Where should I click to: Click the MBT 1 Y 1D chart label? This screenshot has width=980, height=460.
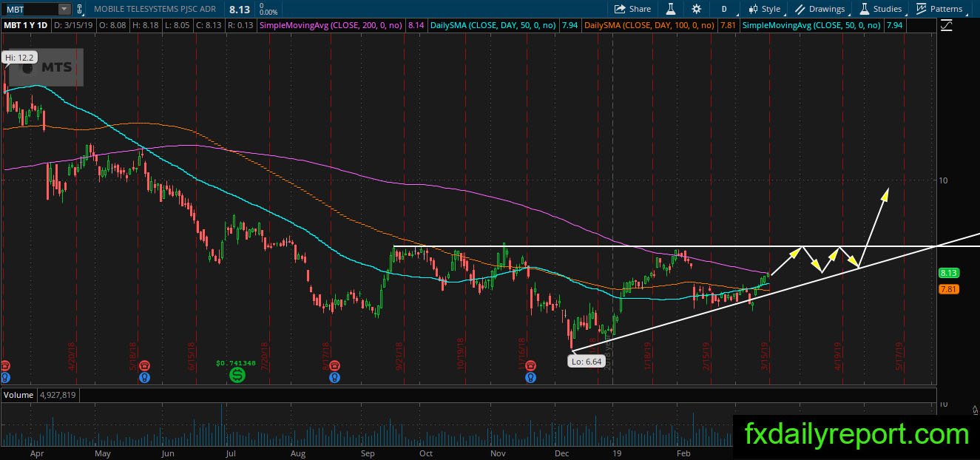[x=27, y=25]
